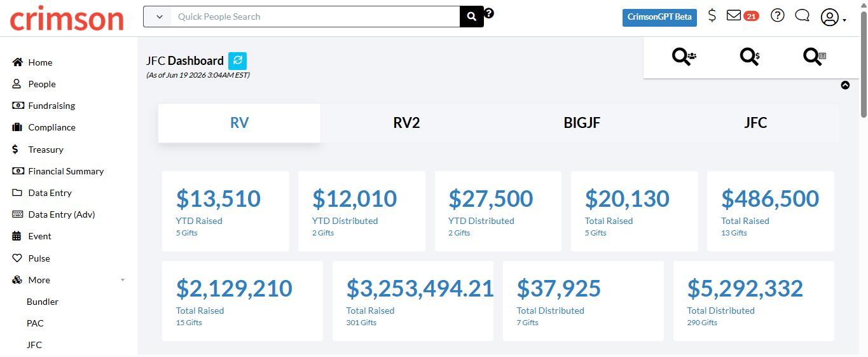Click the help question mark circle icon
This screenshot has height=357, width=868.
point(777,16)
